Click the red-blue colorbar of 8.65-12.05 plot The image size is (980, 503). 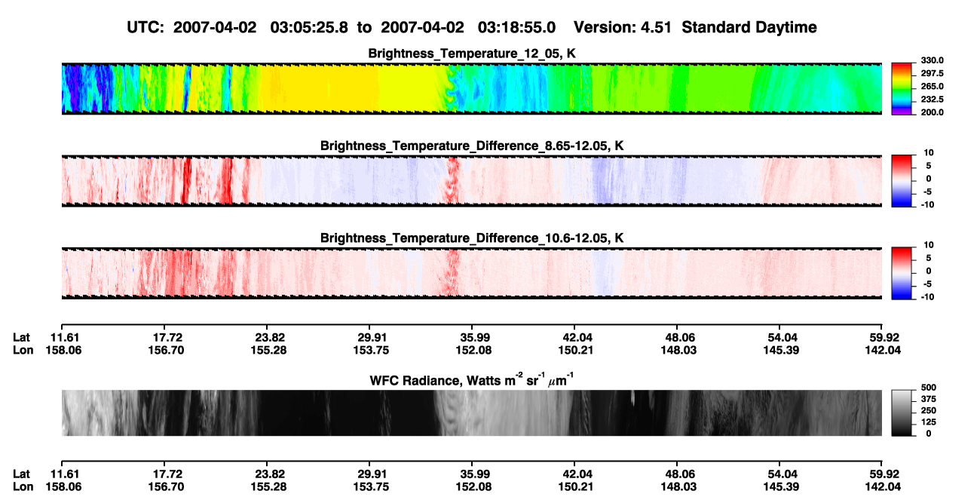pyautogui.click(x=902, y=181)
